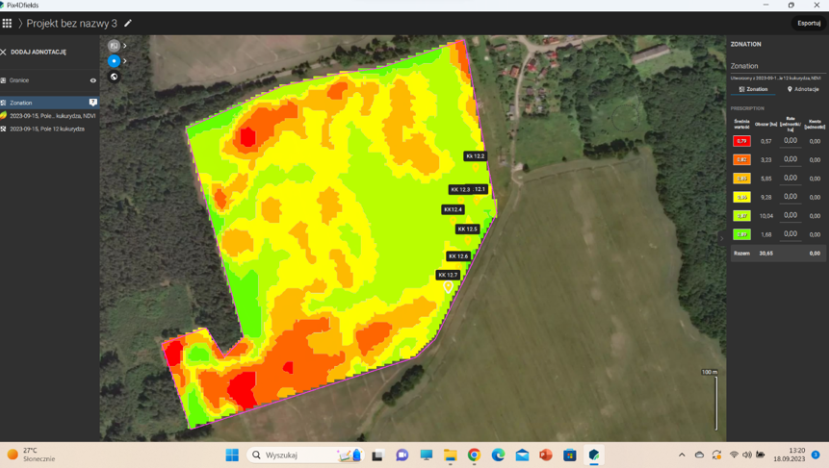Toggle visibility of the Granice layer
Image resolution: width=829 pixels, height=468 pixels.
point(93,80)
